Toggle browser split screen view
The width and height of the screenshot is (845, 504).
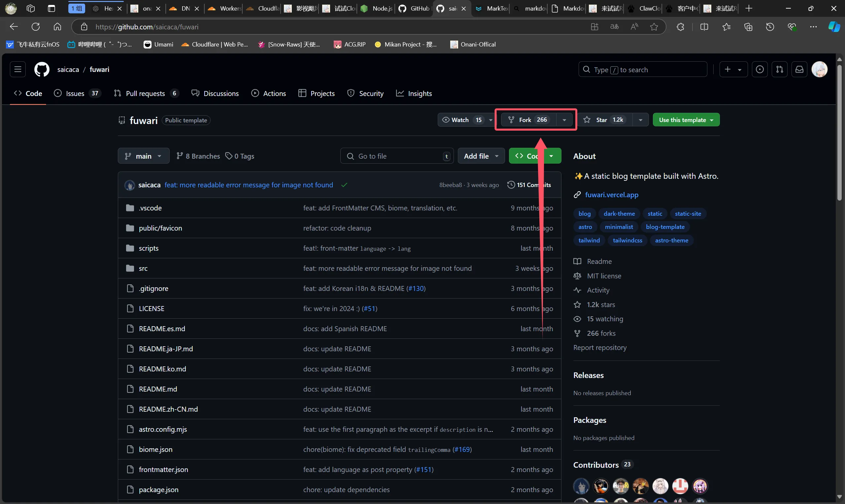pos(704,27)
